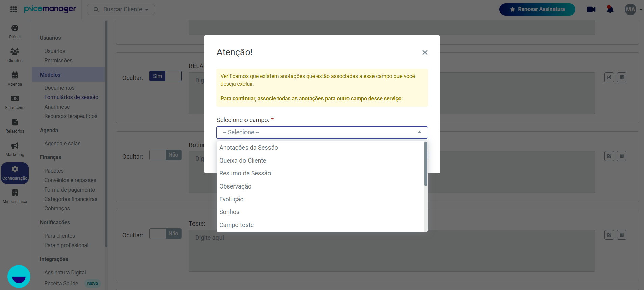Delete the RELA field row

[622, 77]
